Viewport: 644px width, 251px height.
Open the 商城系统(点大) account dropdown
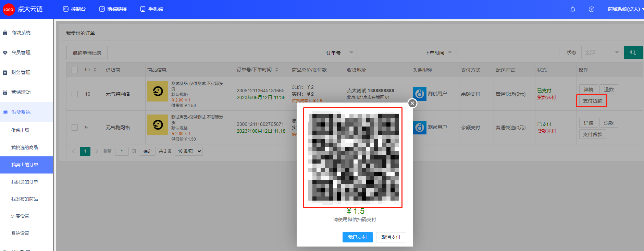pyautogui.click(x=626, y=9)
